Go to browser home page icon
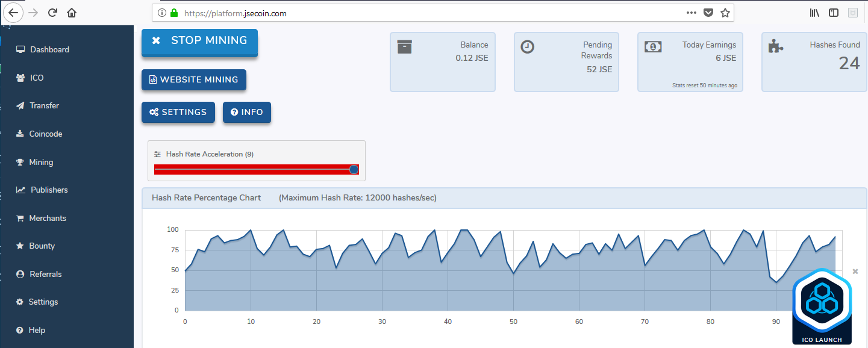 72,12
